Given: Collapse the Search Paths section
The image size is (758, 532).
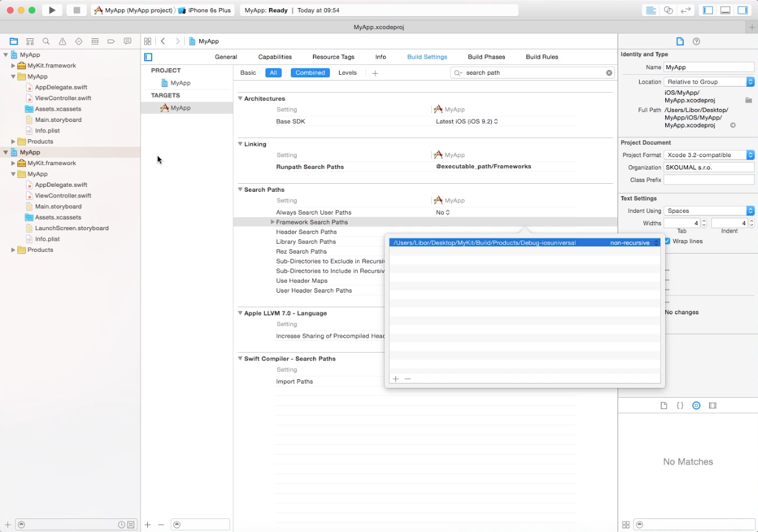Looking at the screenshot, I should (240, 189).
